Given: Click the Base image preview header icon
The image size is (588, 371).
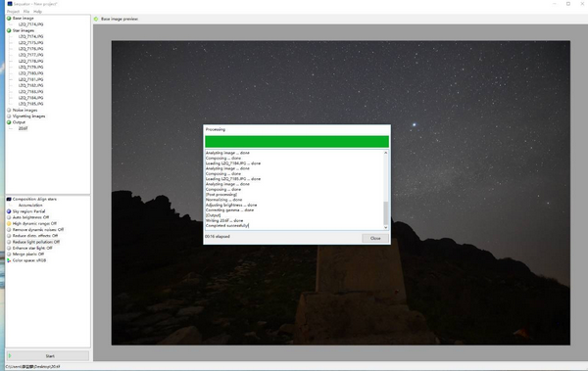Looking at the screenshot, I should coord(96,19).
